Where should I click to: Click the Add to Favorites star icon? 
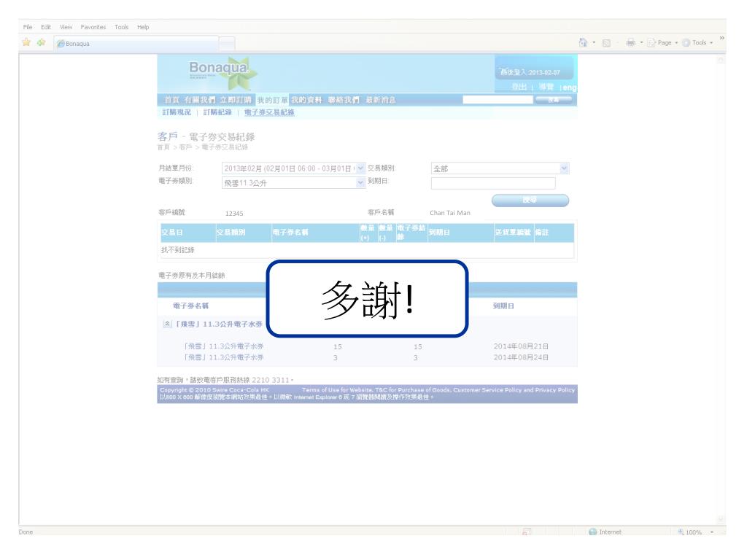(42, 42)
